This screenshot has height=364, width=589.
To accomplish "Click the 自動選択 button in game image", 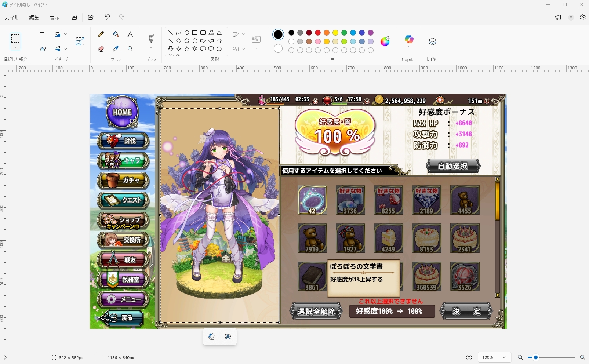I will [453, 166].
